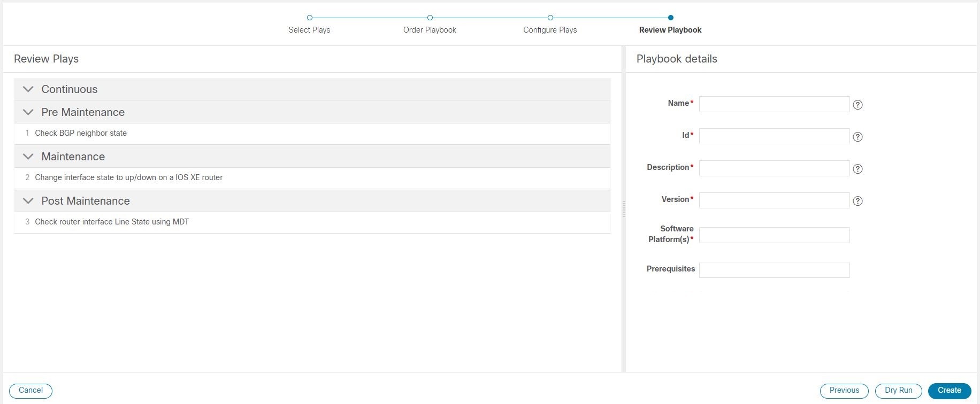Viewport: 980px width, 404px height.
Task: Start a Dry Run
Action: [x=899, y=391]
